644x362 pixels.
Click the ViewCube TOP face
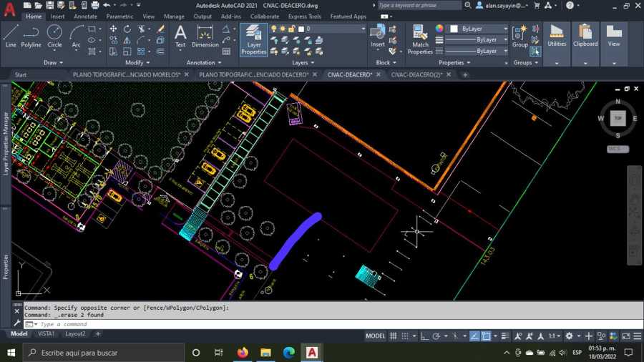(x=618, y=118)
